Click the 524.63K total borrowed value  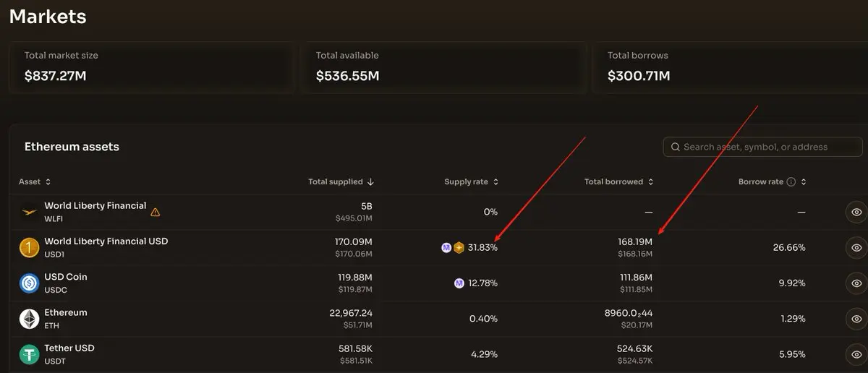click(x=634, y=348)
